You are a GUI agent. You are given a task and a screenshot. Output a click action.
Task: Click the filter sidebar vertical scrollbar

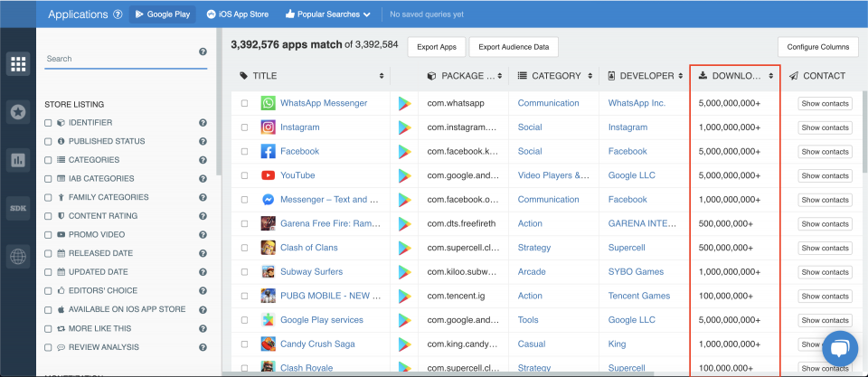(x=218, y=102)
